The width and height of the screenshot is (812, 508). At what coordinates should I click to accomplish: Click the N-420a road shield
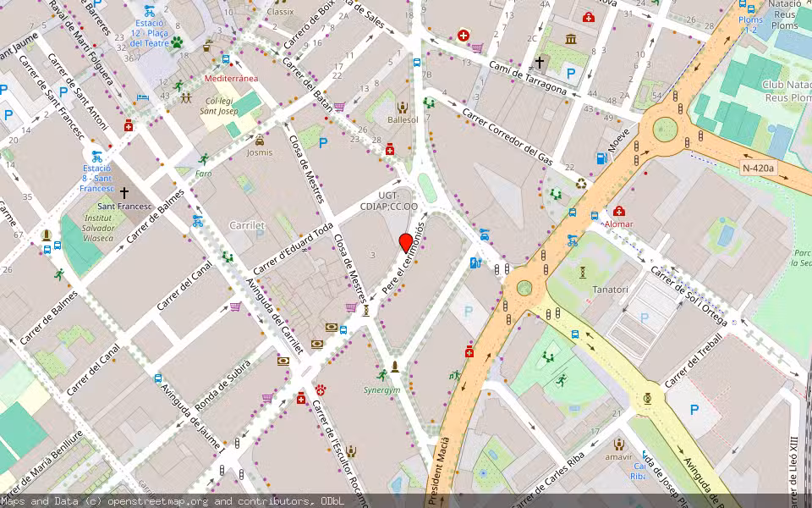(x=758, y=168)
